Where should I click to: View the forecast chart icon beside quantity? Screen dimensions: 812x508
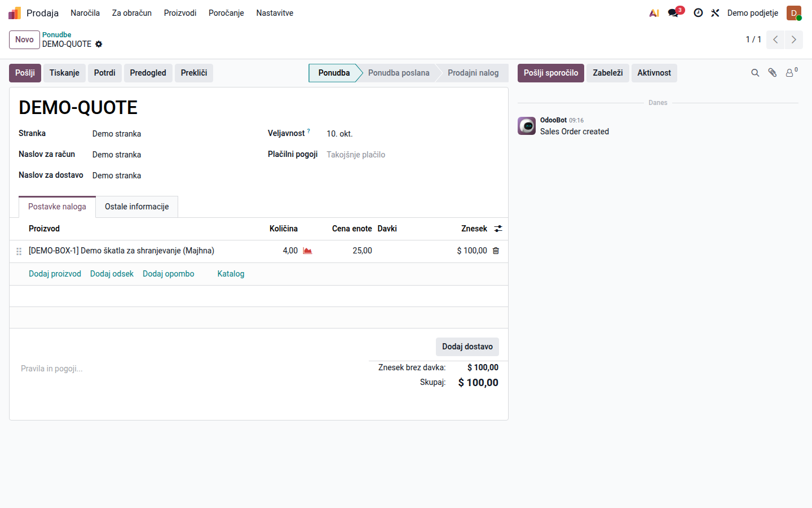tap(307, 251)
